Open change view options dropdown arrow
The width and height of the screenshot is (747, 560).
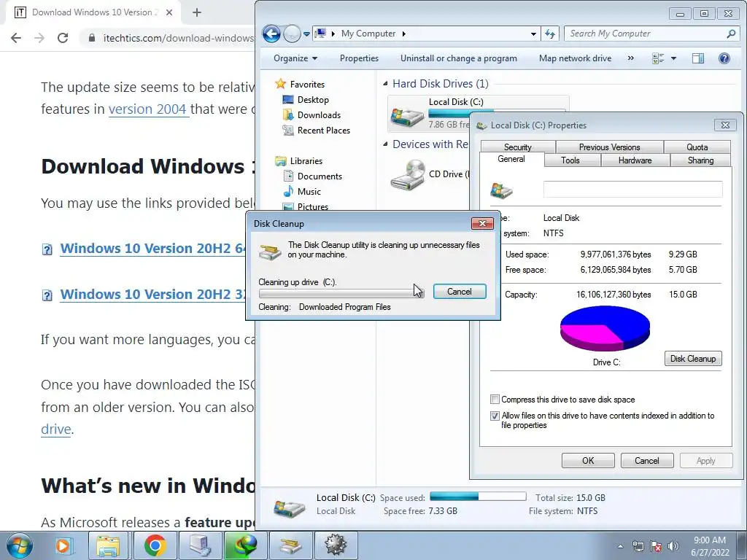673,58
